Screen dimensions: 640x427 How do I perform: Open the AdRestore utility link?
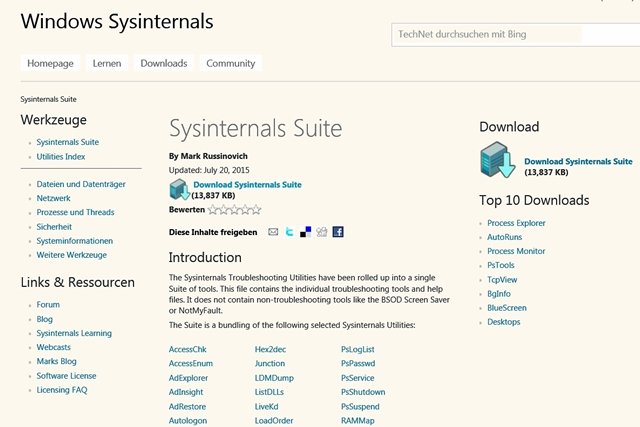(x=187, y=407)
